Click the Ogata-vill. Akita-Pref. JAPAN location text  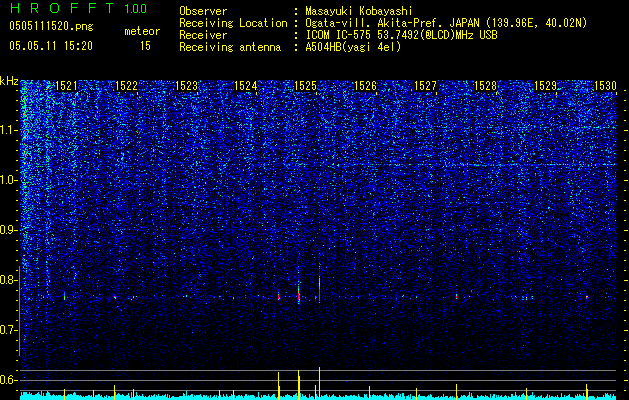pyautogui.click(x=445, y=23)
